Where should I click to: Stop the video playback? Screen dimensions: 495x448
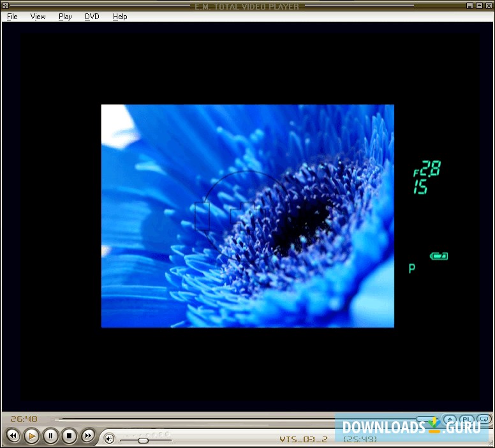[69, 436]
